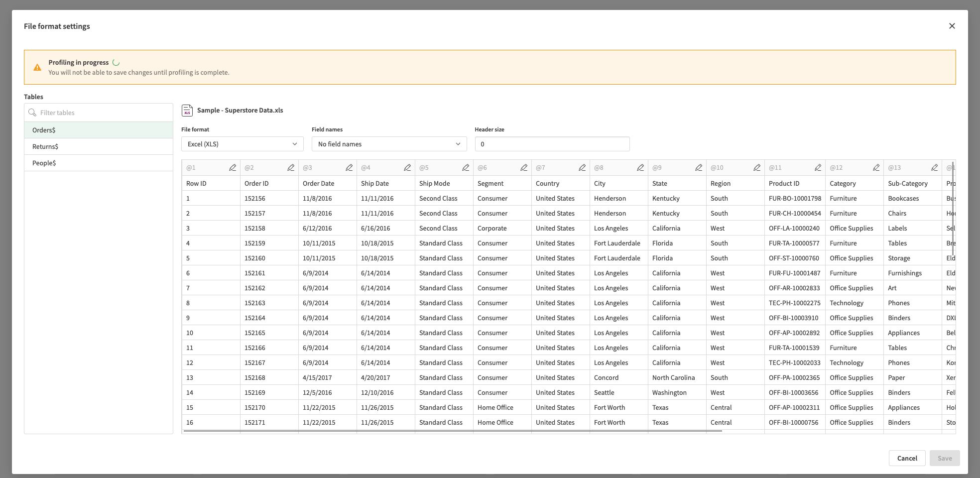This screenshot has width=980, height=478.
Task: Click the 'Washington' state cell
Action: [677, 392]
